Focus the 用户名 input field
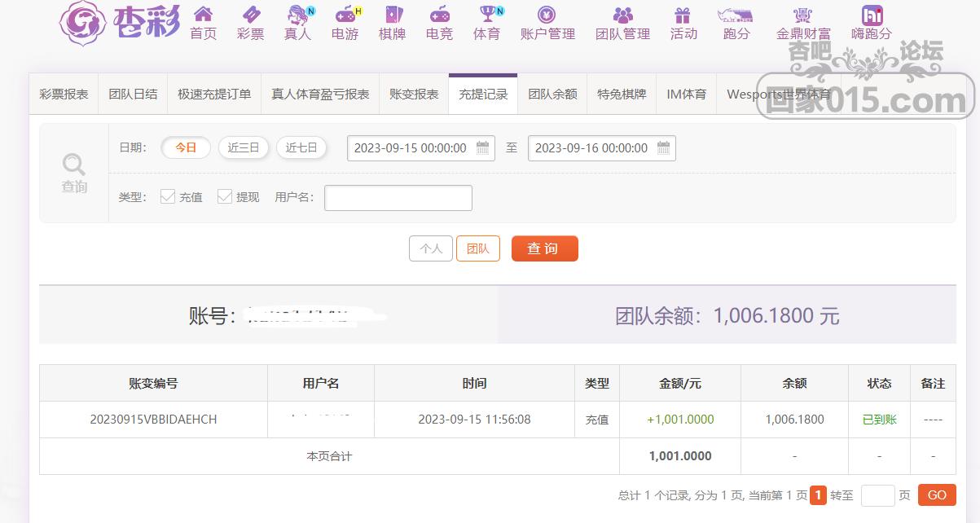This screenshot has height=523, width=980. pyautogui.click(x=398, y=198)
